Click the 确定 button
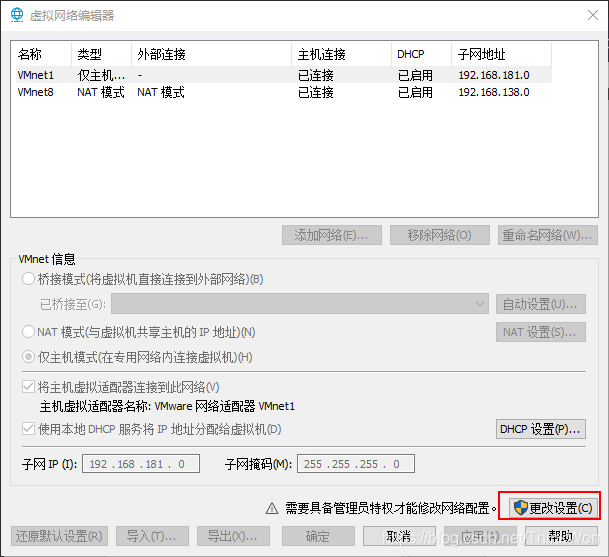The height and width of the screenshot is (557, 609). coord(318,536)
